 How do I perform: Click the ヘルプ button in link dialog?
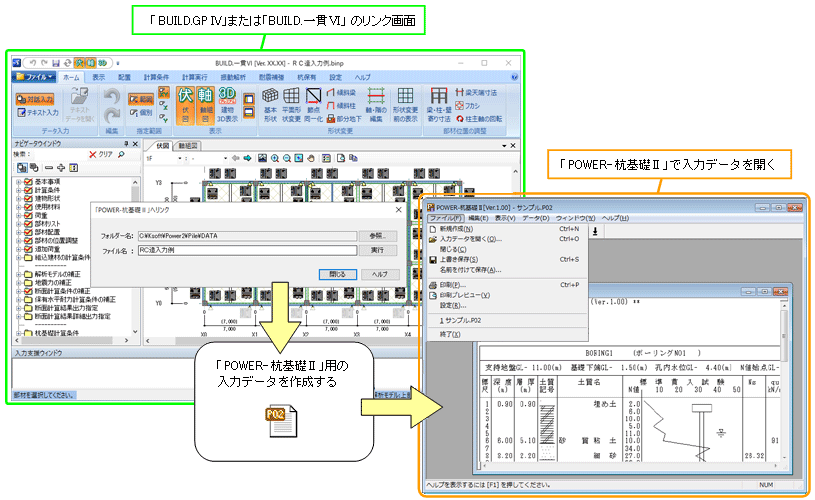[379, 274]
